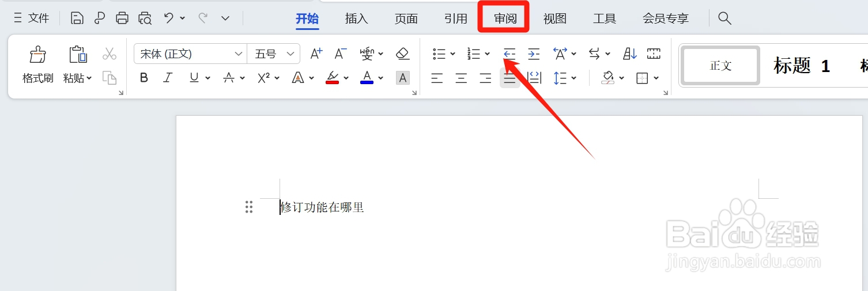Click the numbered list icon
Image resolution: width=868 pixels, height=291 pixels.
[474, 54]
